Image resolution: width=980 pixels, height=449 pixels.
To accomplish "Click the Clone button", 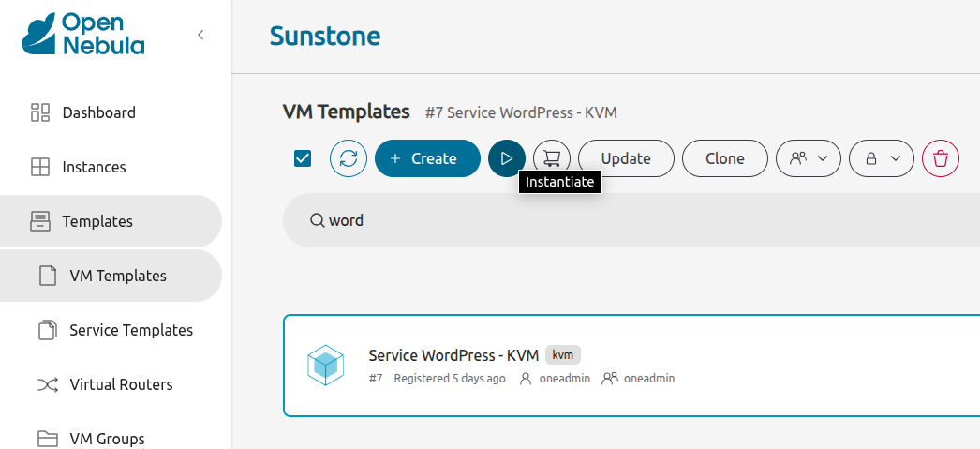I will 724,158.
